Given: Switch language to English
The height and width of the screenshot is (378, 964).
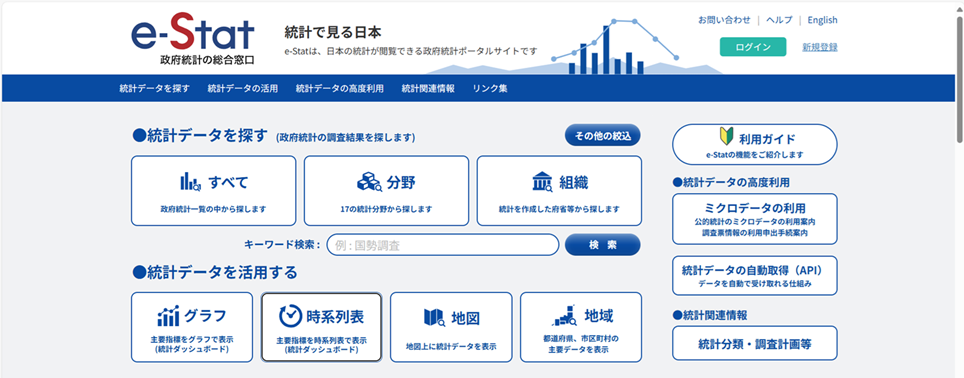Looking at the screenshot, I should coord(823,20).
